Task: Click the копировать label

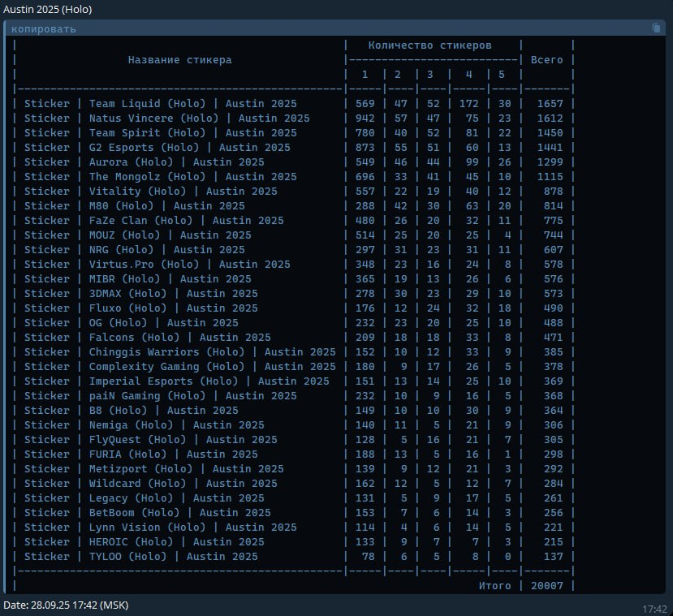Action: 43,28
